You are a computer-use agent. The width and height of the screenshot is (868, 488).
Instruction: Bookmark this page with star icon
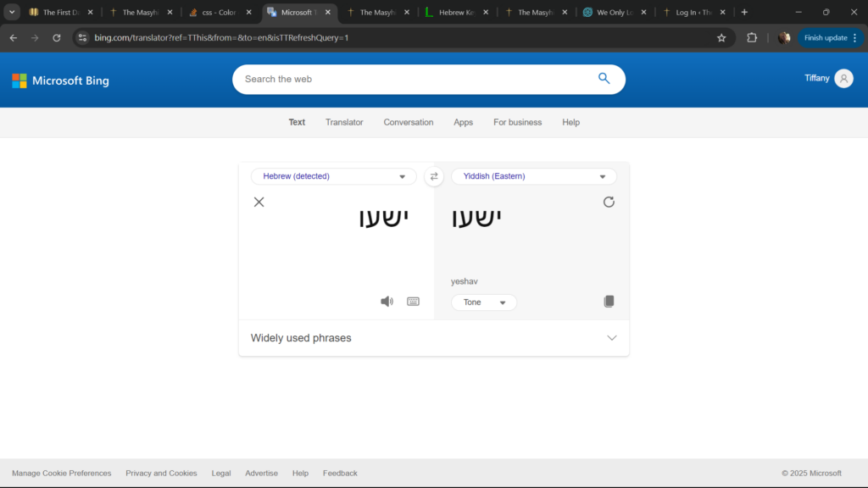pos(721,38)
